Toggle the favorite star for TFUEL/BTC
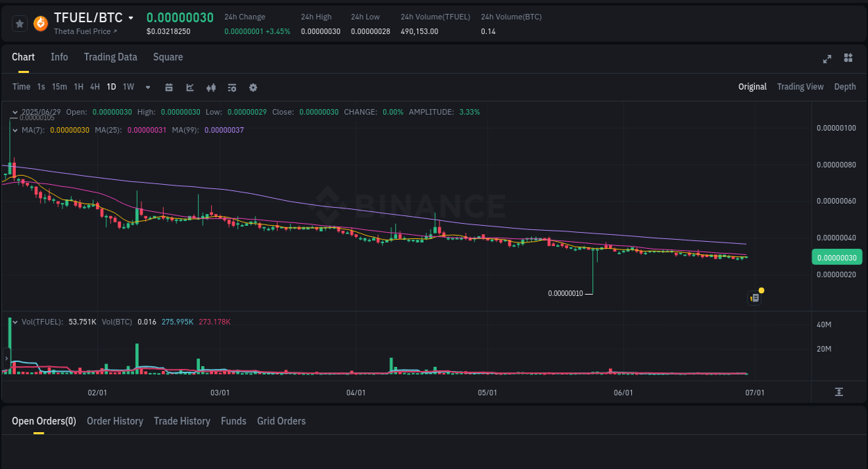This screenshot has width=868, height=469. [19, 23]
